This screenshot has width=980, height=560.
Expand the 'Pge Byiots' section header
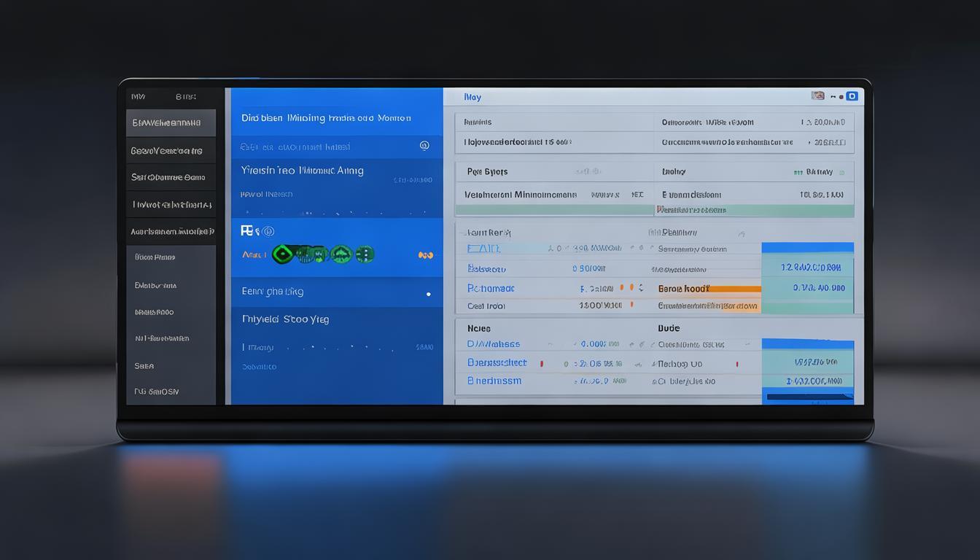(x=487, y=172)
